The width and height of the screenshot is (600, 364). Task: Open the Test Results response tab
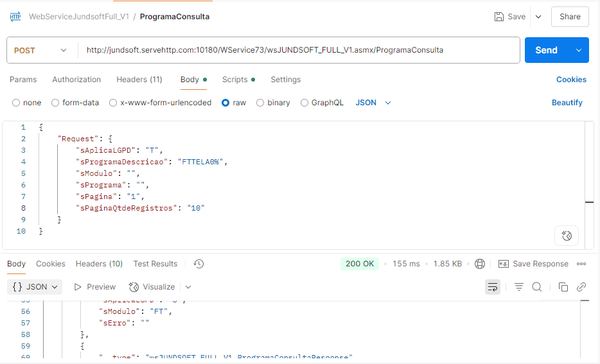coord(155,264)
